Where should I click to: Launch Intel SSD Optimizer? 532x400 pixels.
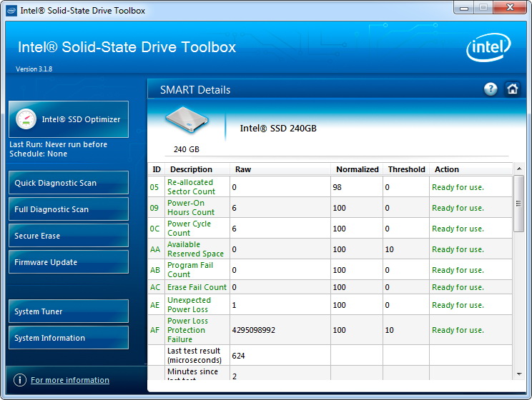point(69,119)
